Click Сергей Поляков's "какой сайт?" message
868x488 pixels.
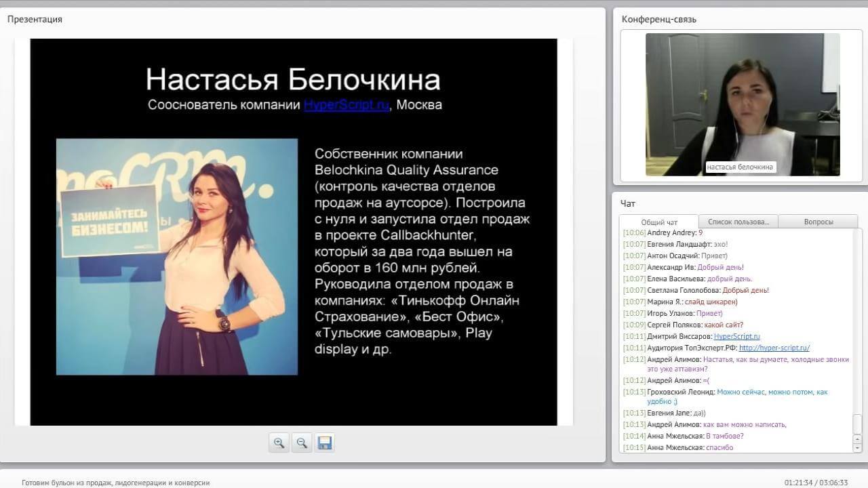pos(683,325)
